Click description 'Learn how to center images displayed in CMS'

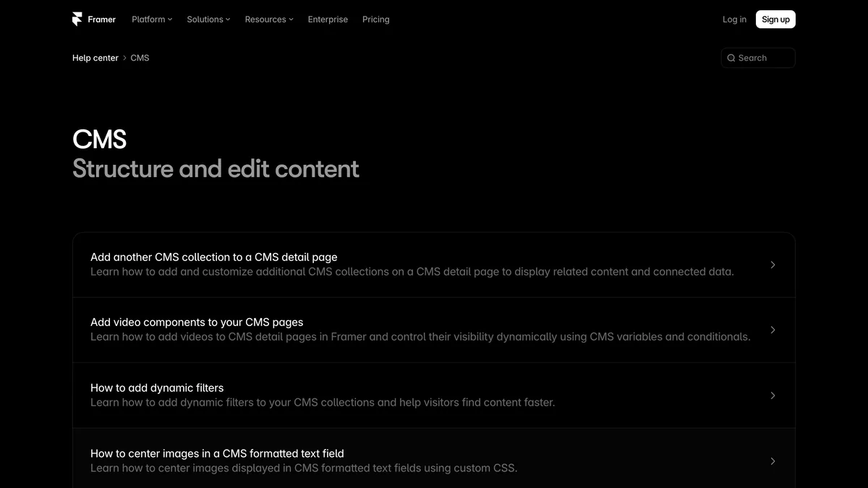point(304,468)
